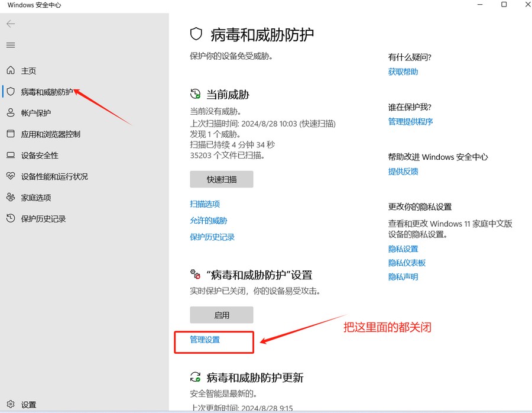This screenshot has height=413, width=532.
Task: Open the 管理提供程序 link
Action: [x=411, y=121]
